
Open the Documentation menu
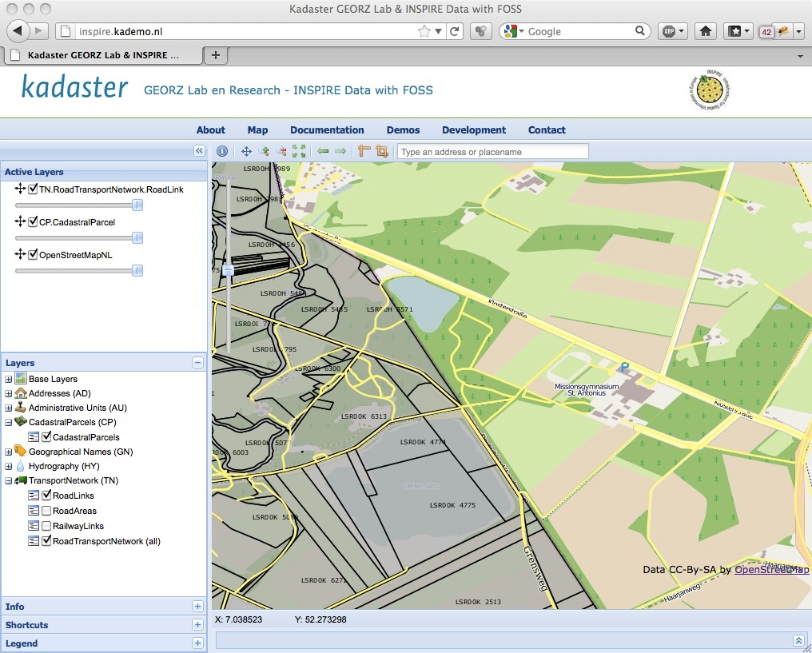327,130
